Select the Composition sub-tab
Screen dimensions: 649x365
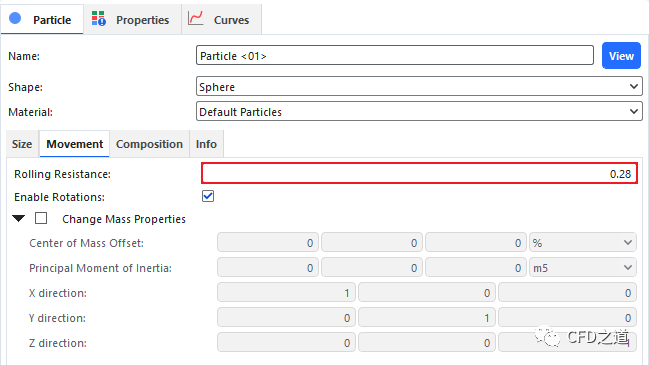click(x=149, y=144)
